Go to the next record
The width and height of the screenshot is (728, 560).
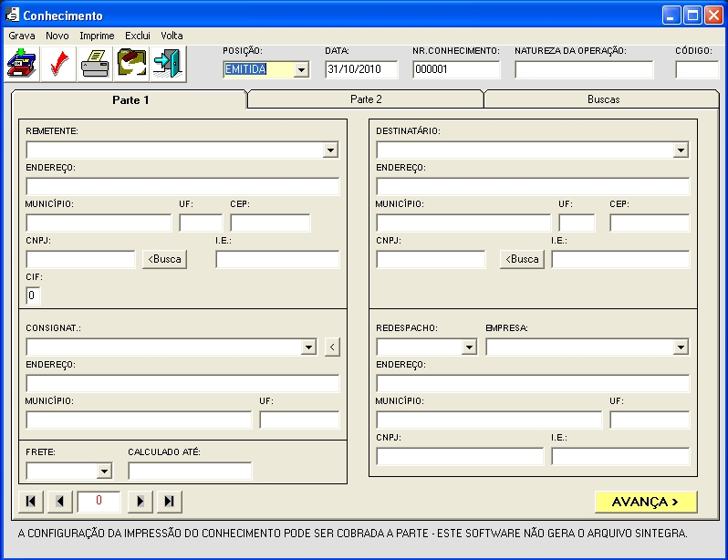[140, 501]
